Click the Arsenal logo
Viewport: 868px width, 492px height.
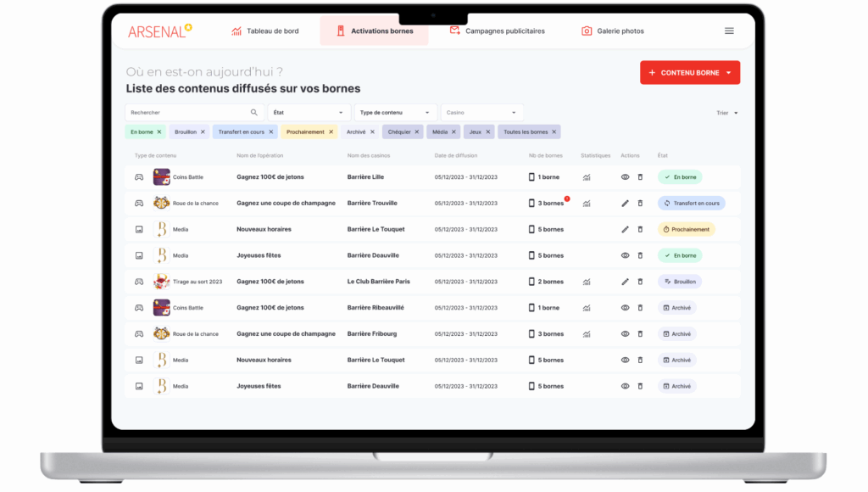(x=158, y=29)
